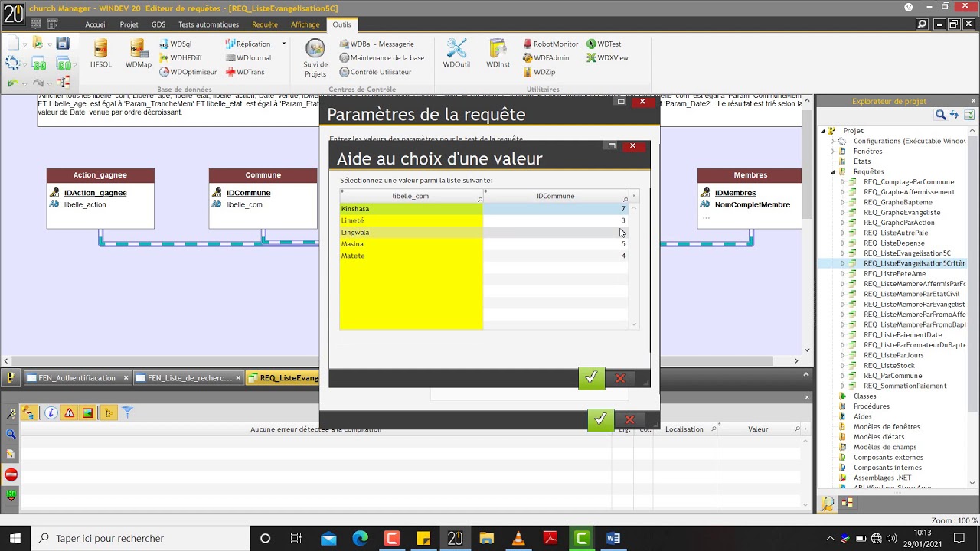
Task: Expand the Fenêtres tree node
Action: [x=833, y=152]
